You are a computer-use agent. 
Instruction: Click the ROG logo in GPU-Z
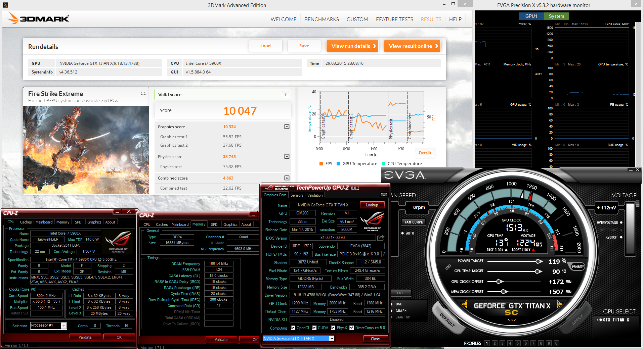(x=372, y=221)
